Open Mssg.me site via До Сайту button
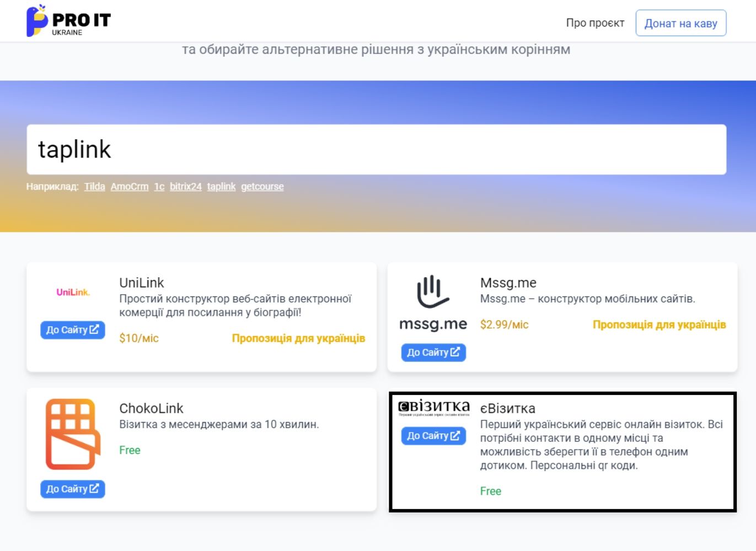This screenshot has width=756, height=551. pyautogui.click(x=433, y=353)
